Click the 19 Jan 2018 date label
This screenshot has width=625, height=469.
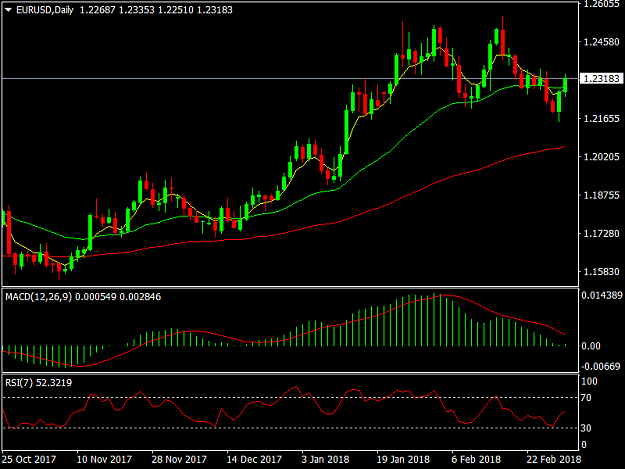[403, 459]
